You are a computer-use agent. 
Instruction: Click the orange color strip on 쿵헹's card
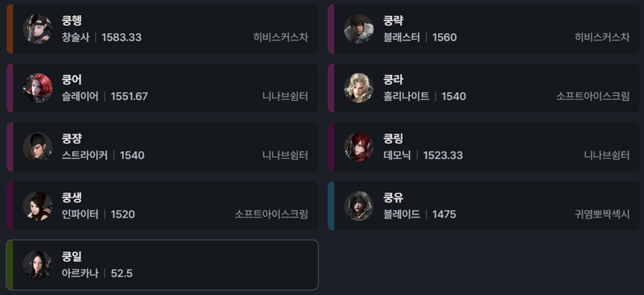coord(10,29)
